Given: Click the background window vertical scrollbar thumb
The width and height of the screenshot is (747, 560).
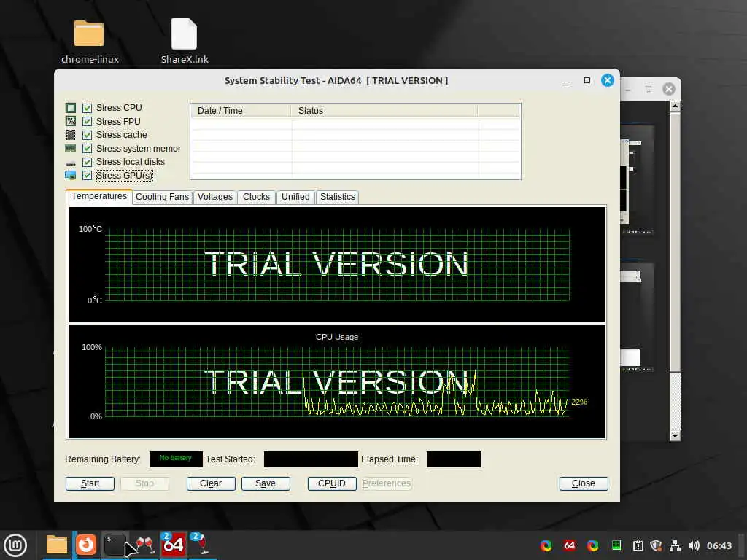Looking at the screenshot, I should point(675,242).
